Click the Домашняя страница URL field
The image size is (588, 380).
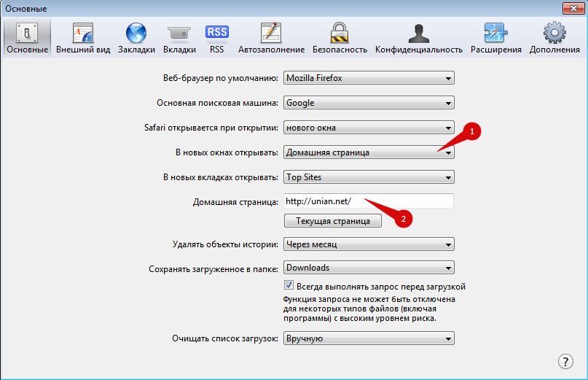369,201
